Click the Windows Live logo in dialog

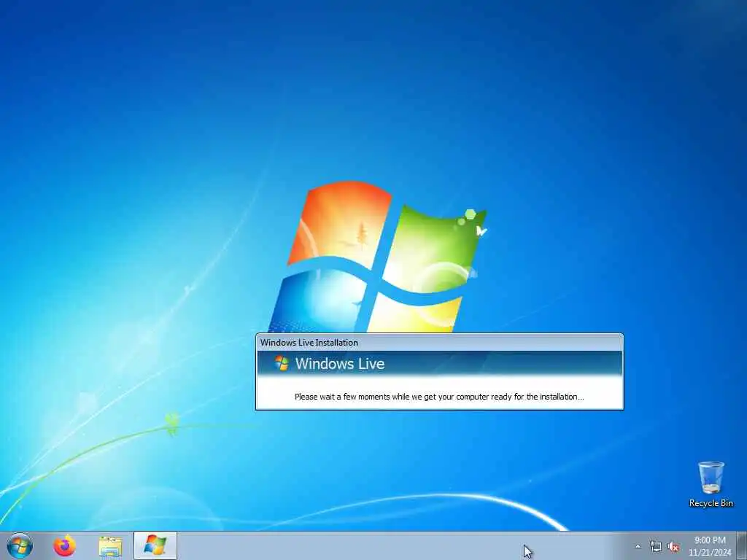pyautogui.click(x=282, y=363)
